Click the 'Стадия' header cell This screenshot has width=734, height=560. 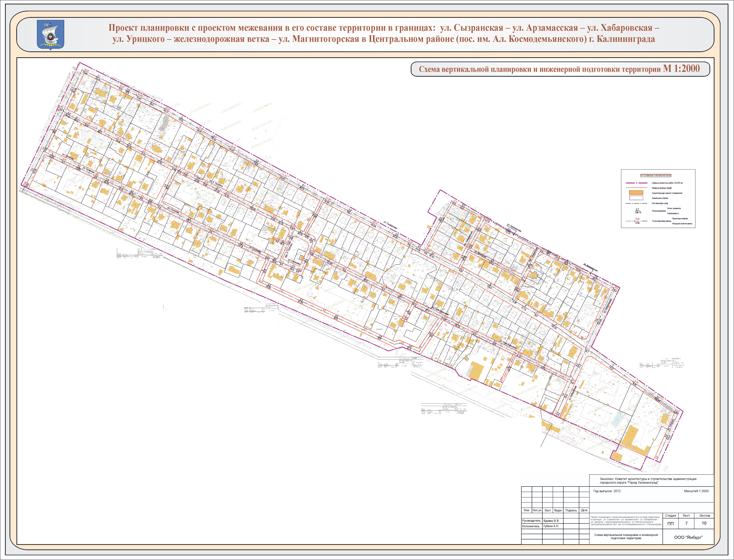(x=670, y=515)
